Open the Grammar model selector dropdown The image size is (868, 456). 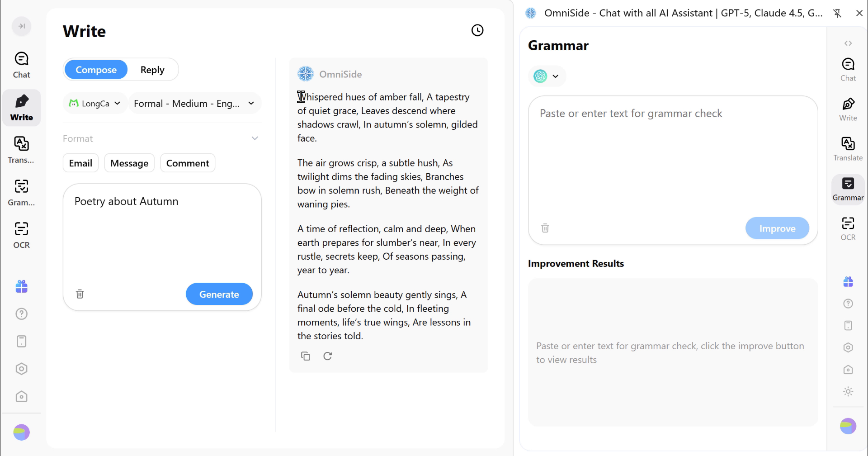click(x=547, y=76)
